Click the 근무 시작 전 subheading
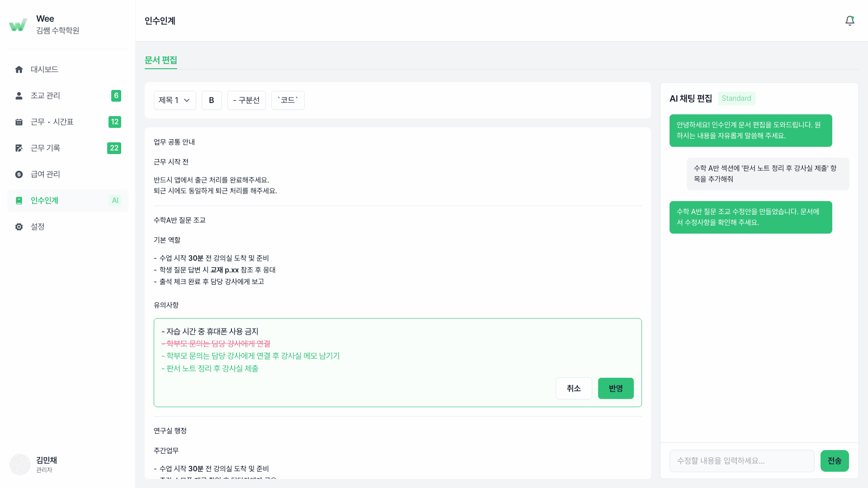868x488 pixels. [x=171, y=162]
